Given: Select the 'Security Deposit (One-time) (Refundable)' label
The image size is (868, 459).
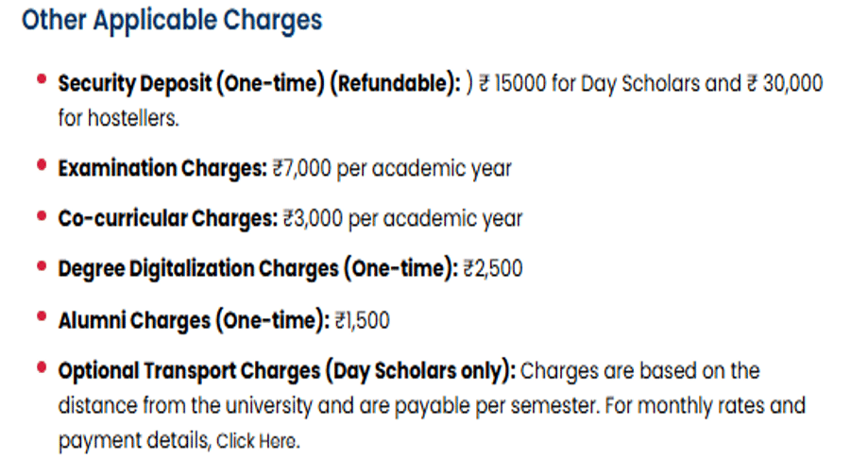Looking at the screenshot, I should tap(259, 83).
